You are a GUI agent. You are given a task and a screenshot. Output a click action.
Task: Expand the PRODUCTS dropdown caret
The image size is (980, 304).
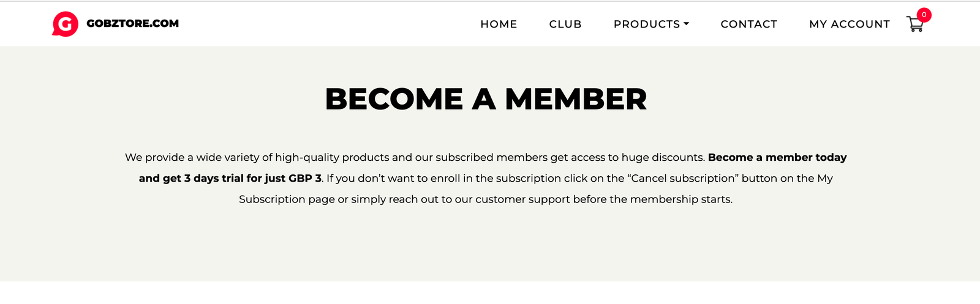[686, 24]
